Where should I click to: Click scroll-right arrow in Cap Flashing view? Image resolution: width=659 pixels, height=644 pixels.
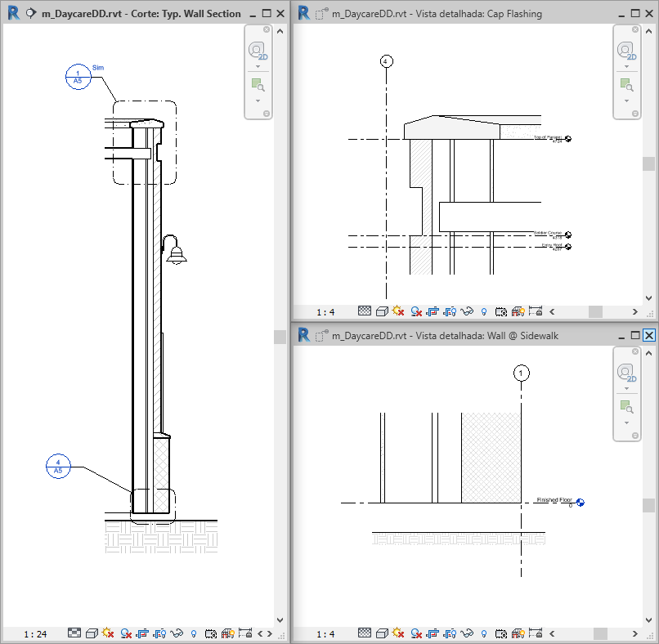(x=635, y=311)
